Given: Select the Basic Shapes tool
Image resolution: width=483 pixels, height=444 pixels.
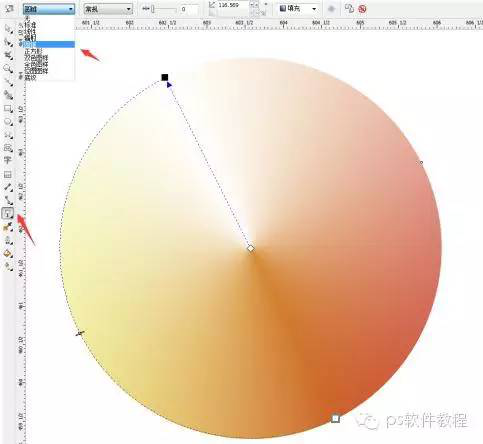Looking at the screenshot, I should point(8,148).
